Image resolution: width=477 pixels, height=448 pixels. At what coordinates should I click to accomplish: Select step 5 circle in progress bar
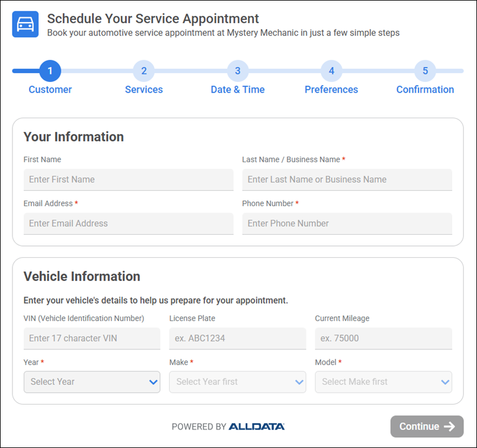425,71
